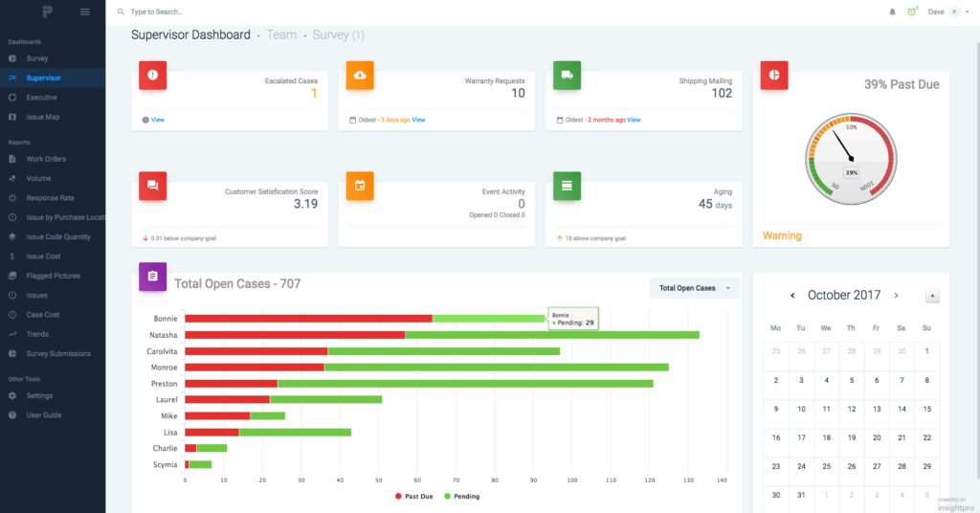Viewport: 980px width, 513px height.
Task: Click the red Customer Satisfaction chat icon
Action: (154, 186)
